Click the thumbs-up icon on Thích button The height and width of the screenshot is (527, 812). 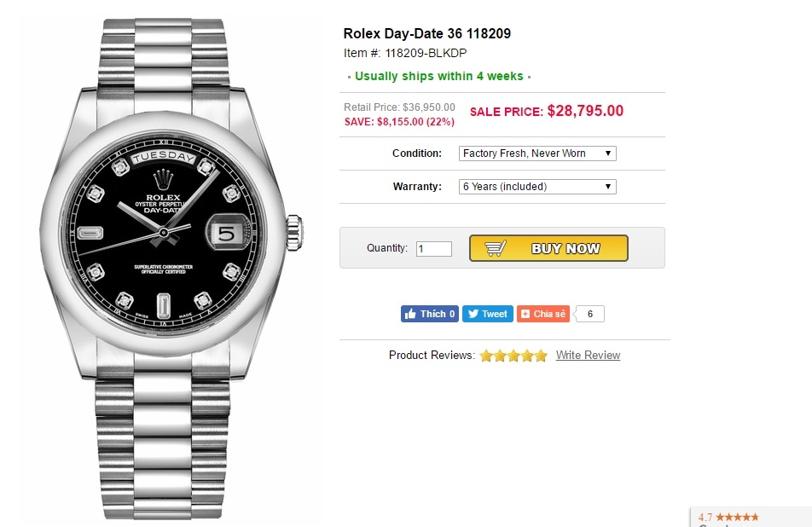point(410,313)
